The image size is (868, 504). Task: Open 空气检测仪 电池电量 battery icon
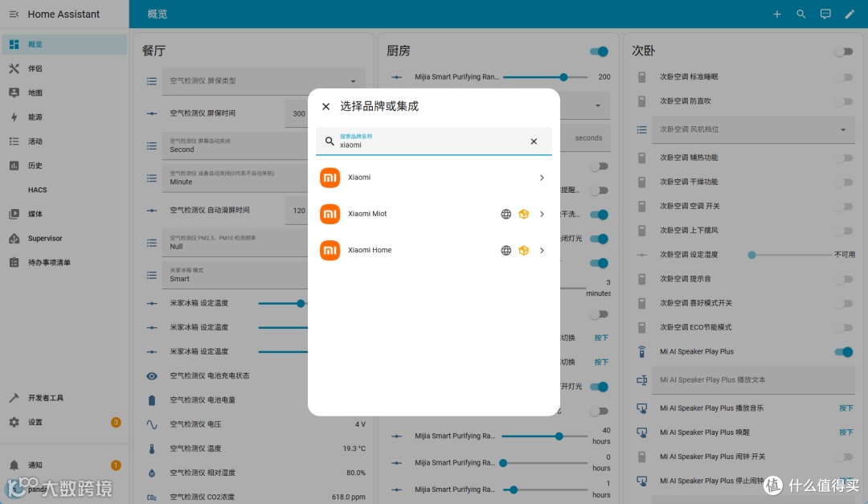(152, 400)
